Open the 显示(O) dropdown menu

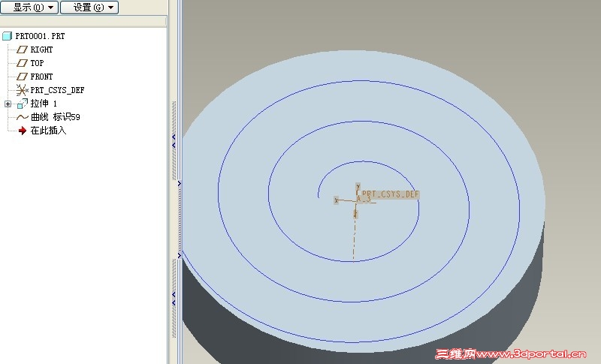[29, 8]
